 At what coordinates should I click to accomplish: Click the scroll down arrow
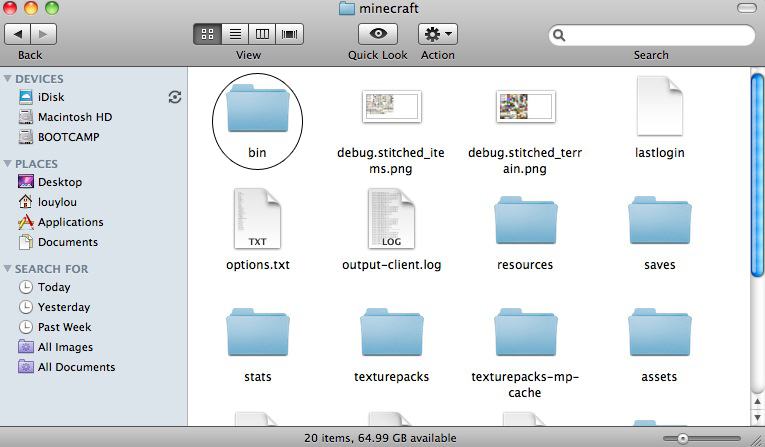757,417
